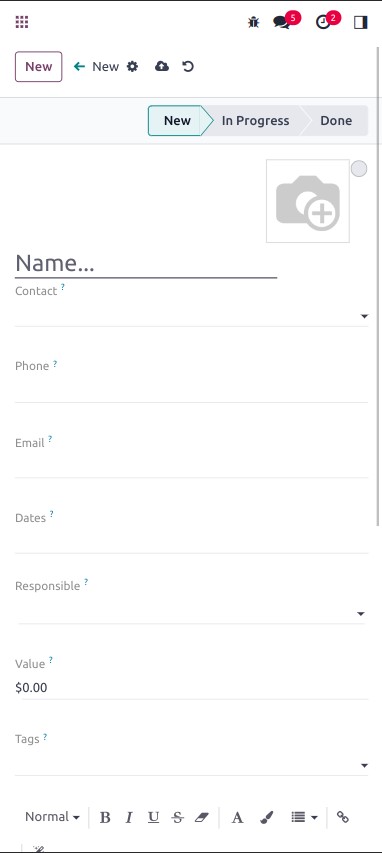Screen dimensions: 382x853
Task: Expand the Responsible dropdown
Action: [x=360, y=614]
